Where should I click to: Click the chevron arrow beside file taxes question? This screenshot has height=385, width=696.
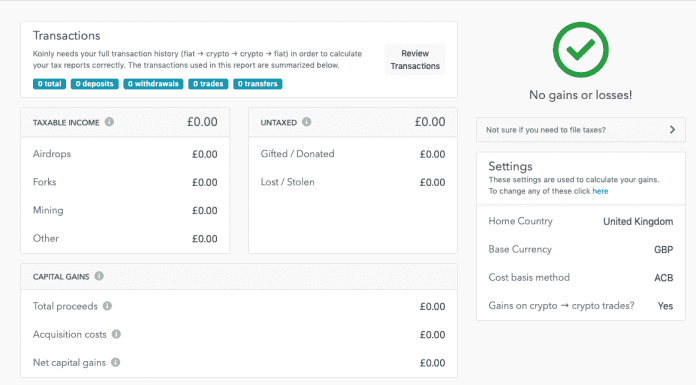click(x=672, y=130)
